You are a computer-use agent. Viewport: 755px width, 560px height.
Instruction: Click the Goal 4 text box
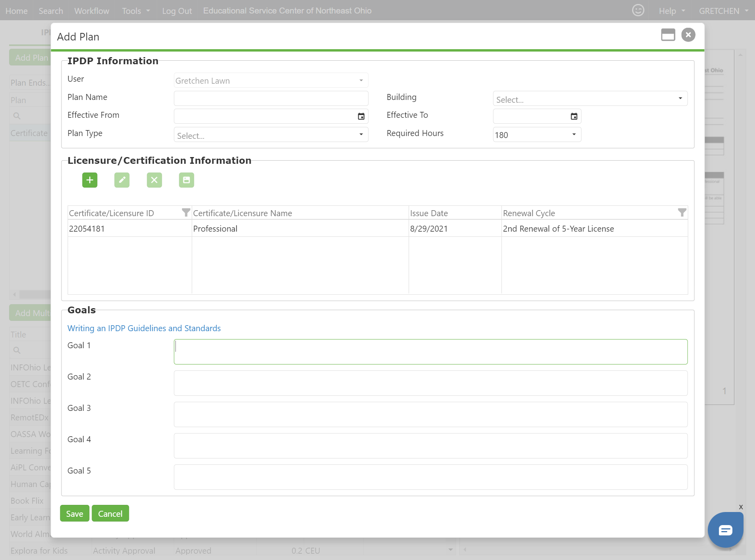click(x=431, y=446)
